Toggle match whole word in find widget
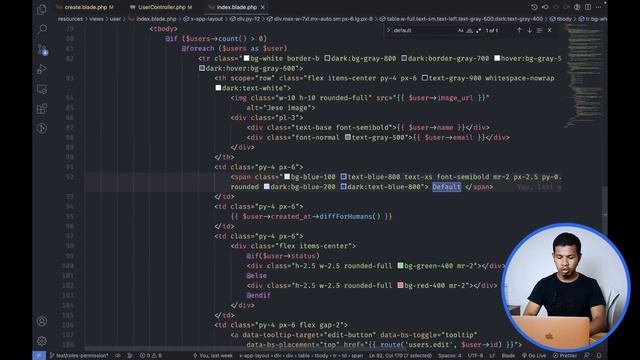 (x=469, y=31)
